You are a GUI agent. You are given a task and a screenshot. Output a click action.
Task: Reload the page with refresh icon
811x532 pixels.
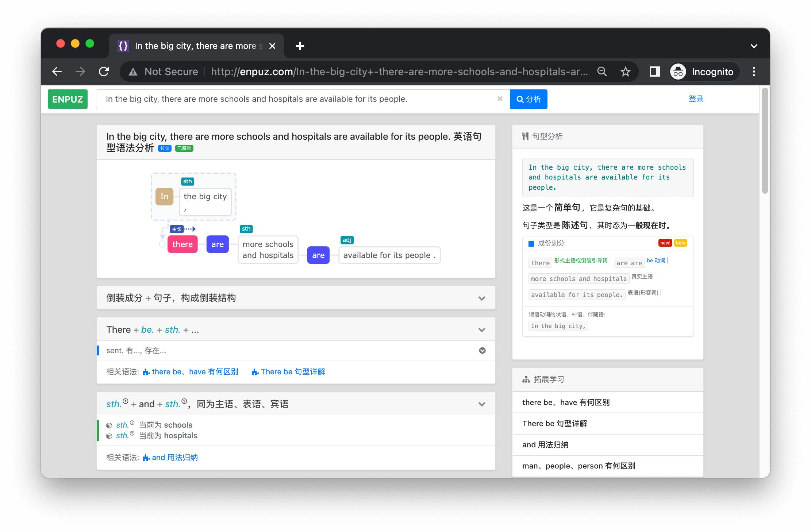(104, 72)
